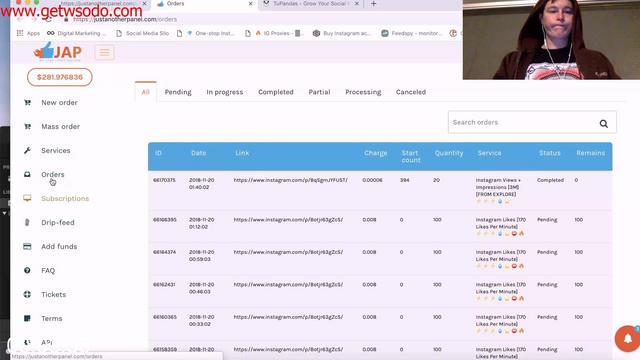Click the Charge column header
This screenshot has height=360, width=640.
tap(376, 153)
